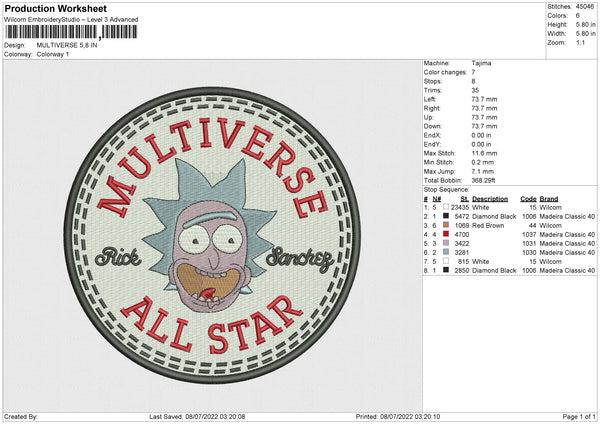Viewport: 600px width, 424px height.
Task: Click the barcode under the studio name
Action: [71, 32]
